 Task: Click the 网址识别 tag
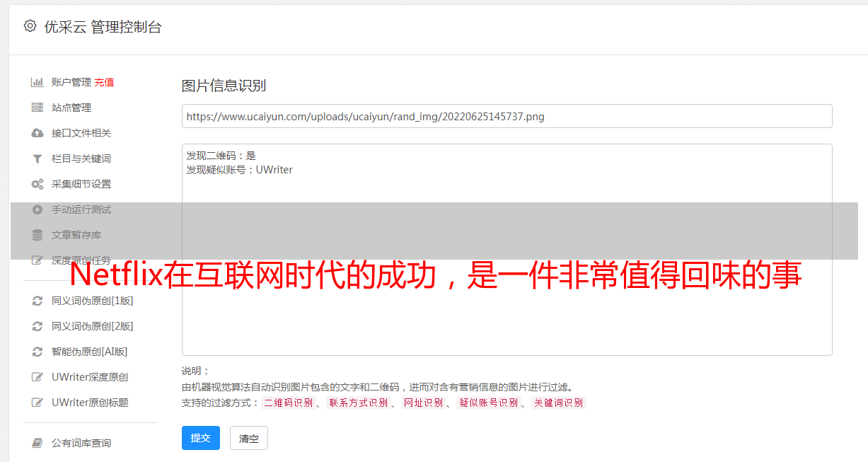coord(423,403)
